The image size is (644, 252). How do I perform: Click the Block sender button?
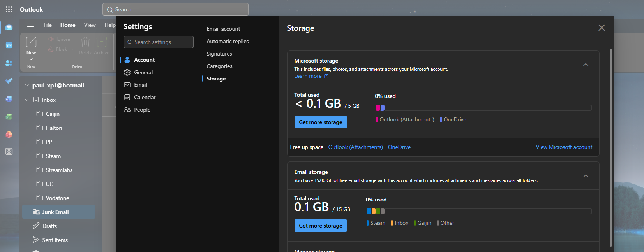click(58, 49)
